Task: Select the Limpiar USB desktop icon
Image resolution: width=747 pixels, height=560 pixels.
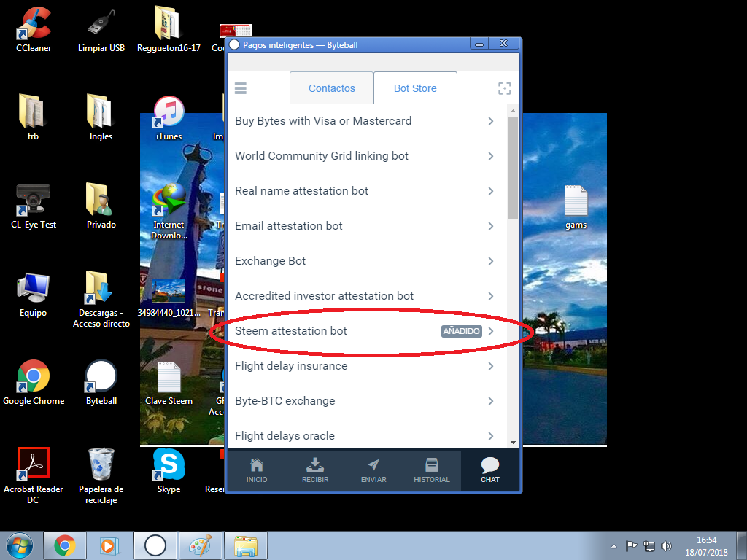Action: pos(101,29)
